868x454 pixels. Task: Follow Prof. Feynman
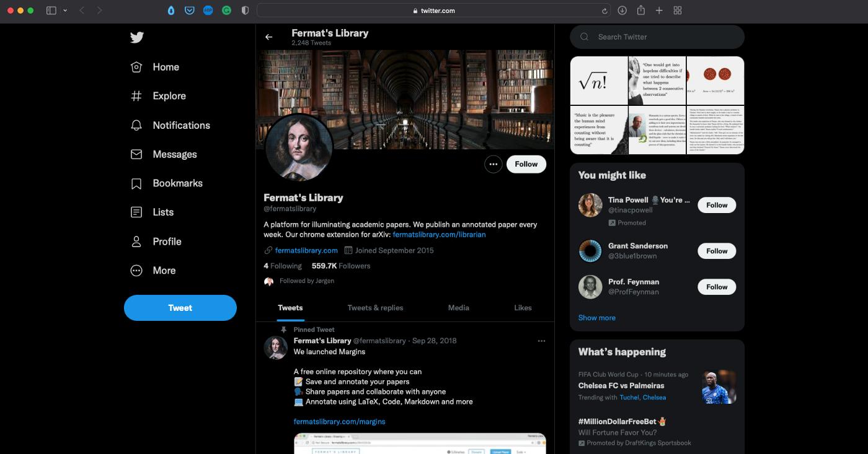(x=716, y=287)
